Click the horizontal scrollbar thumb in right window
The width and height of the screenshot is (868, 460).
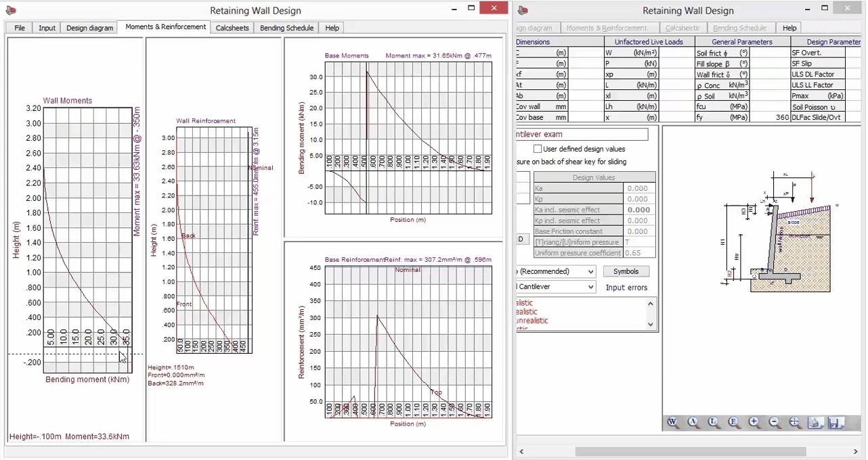tap(691, 451)
